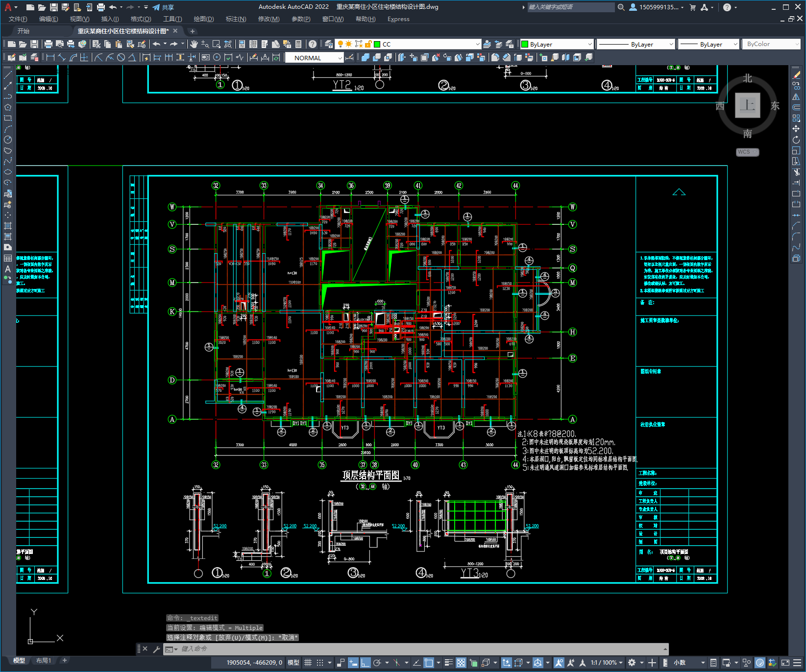Expand the quick access toolbar customize arrow
Screen dimensions: 806x672
[x=146, y=7]
